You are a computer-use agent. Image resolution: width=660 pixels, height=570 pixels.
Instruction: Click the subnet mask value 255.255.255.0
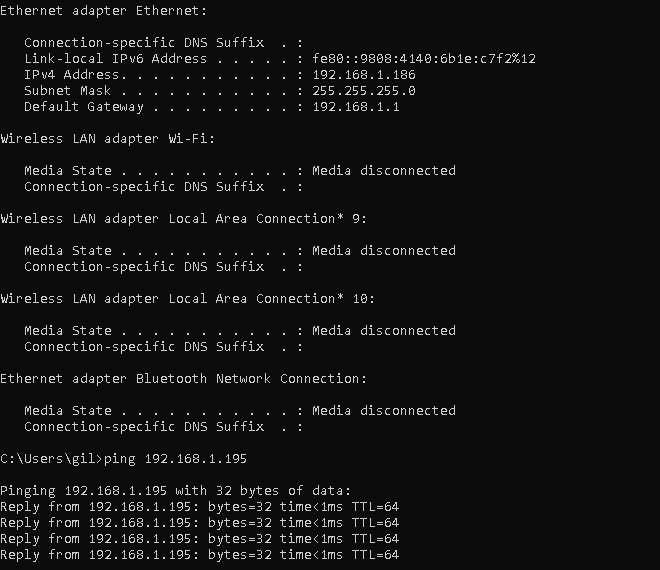click(x=364, y=91)
